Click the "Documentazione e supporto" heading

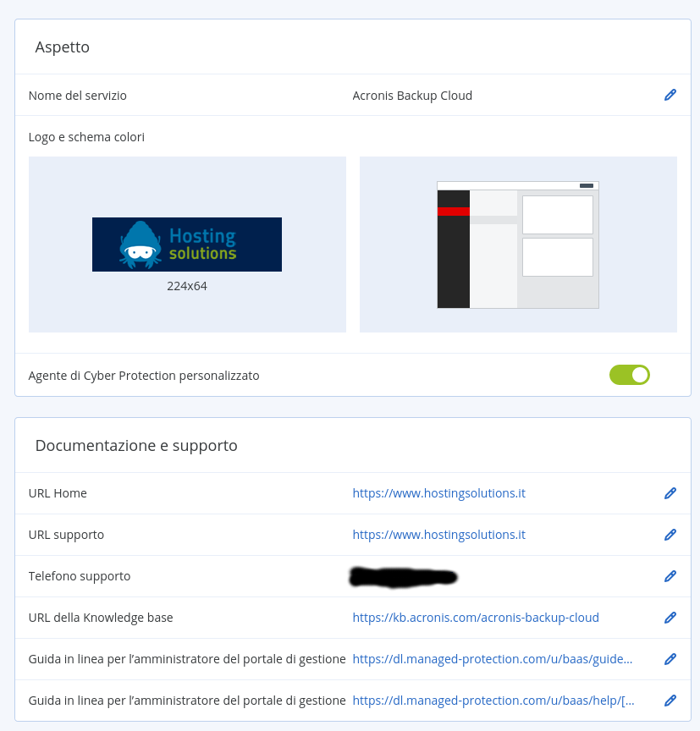(x=136, y=446)
